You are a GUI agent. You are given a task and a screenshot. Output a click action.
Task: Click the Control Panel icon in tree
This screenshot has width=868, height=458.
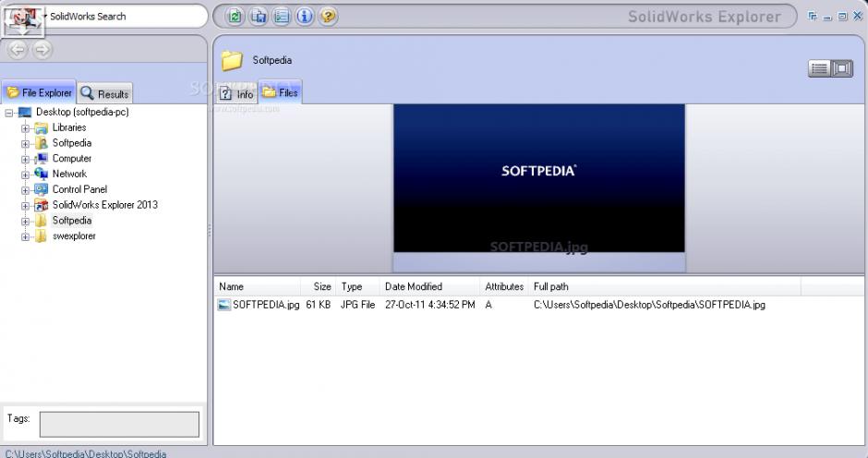pyautogui.click(x=41, y=190)
